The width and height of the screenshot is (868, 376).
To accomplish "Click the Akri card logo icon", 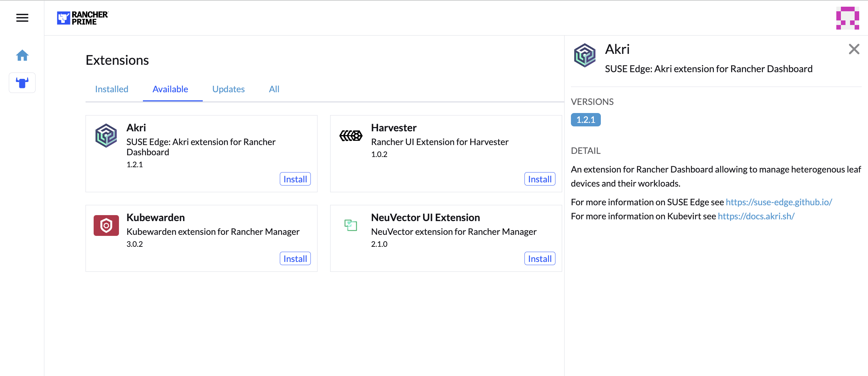I will [106, 135].
